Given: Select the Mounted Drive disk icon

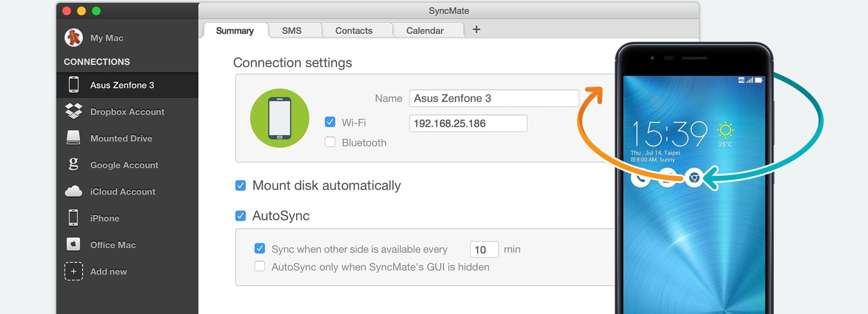Looking at the screenshot, I should [x=73, y=138].
